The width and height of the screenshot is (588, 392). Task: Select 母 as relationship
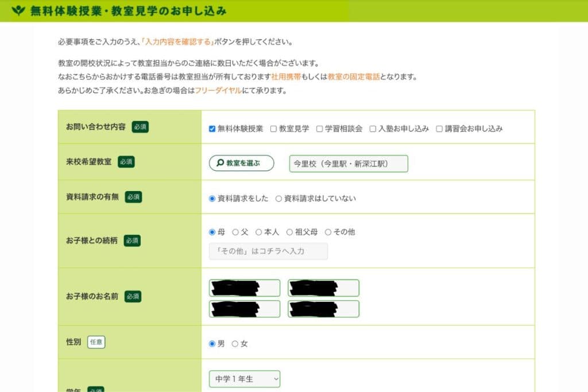point(212,232)
